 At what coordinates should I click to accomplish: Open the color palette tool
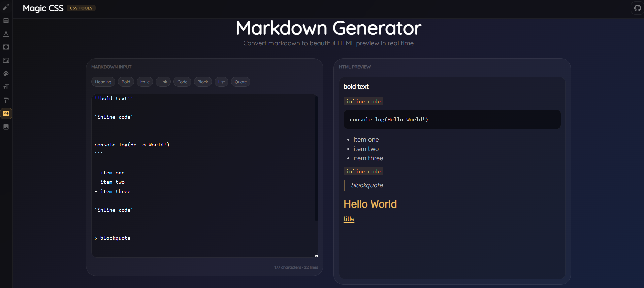coord(6,74)
